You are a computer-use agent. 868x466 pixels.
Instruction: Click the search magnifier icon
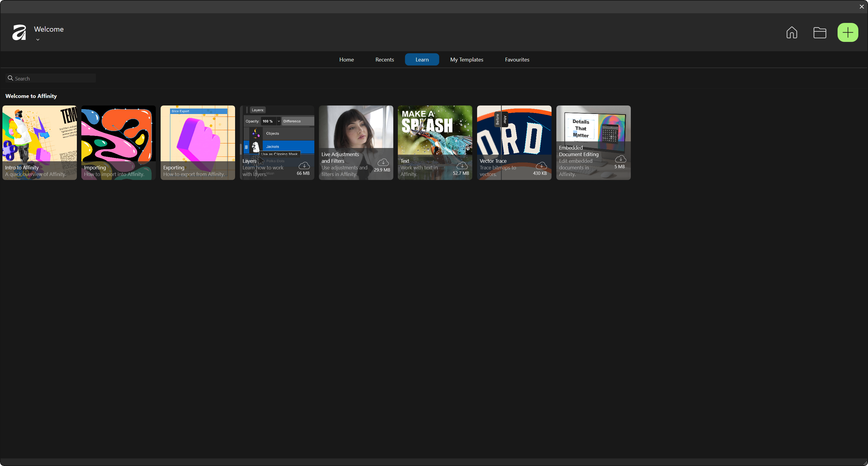coord(11,78)
